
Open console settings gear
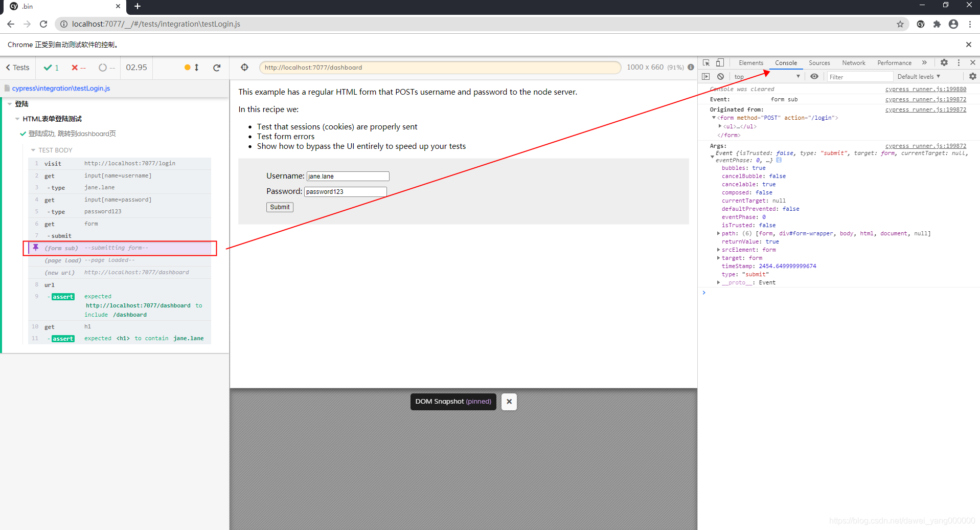tap(972, 77)
